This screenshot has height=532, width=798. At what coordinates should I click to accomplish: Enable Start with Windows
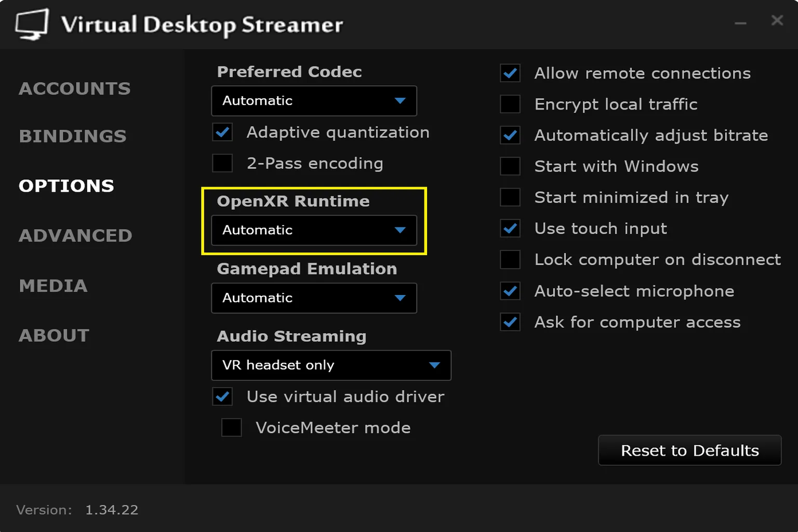(x=510, y=166)
